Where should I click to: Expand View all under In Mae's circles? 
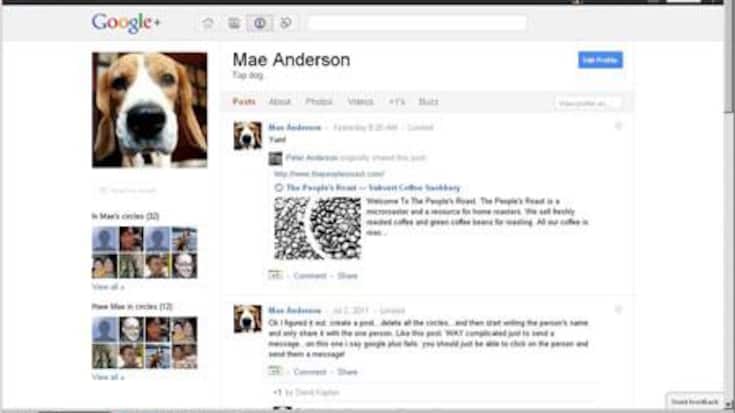(107, 286)
